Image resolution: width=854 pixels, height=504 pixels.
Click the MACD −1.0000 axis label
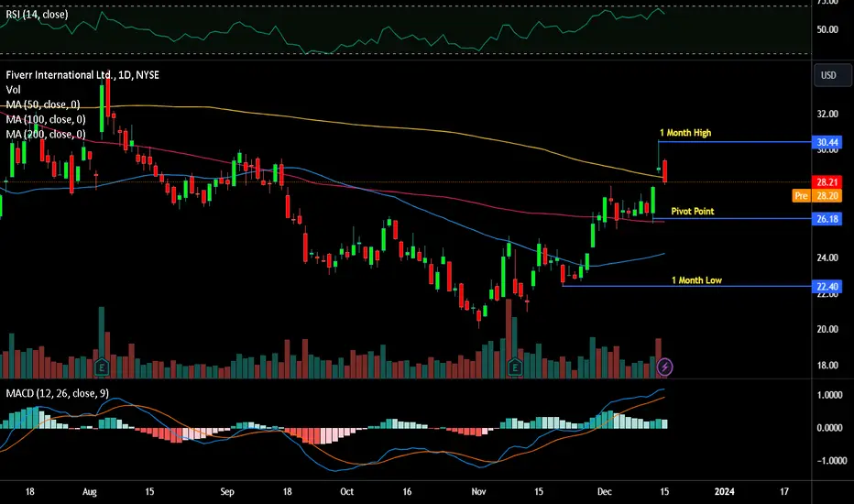(x=832, y=460)
